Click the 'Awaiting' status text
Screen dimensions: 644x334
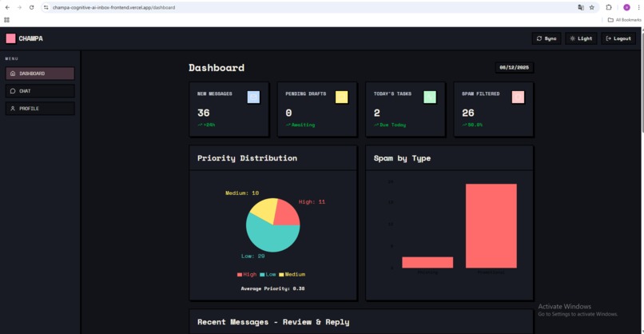click(303, 125)
